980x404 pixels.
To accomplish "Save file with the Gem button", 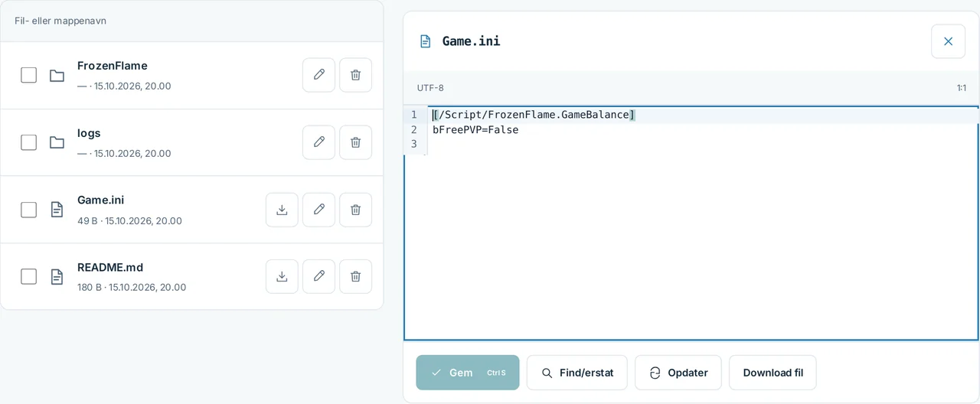I will pos(468,373).
